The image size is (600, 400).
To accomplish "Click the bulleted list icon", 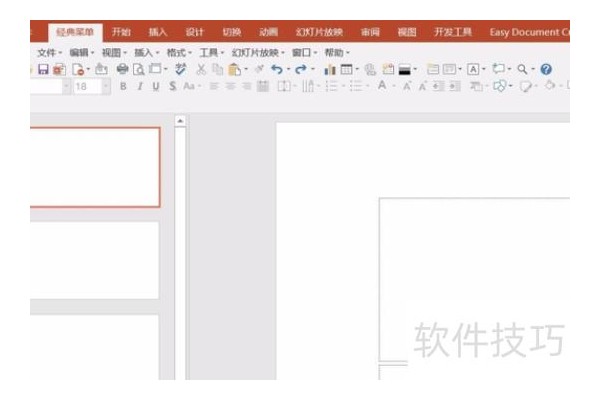I will click(x=355, y=86).
